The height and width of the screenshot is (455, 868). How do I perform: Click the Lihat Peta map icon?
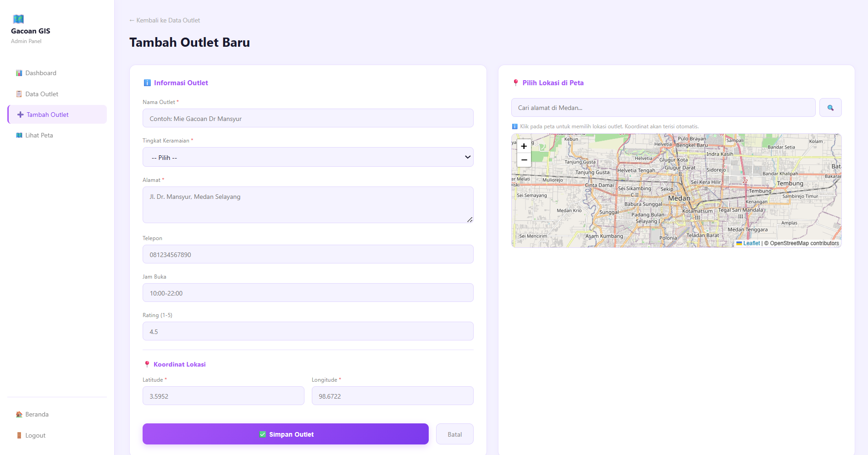[x=19, y=135]
